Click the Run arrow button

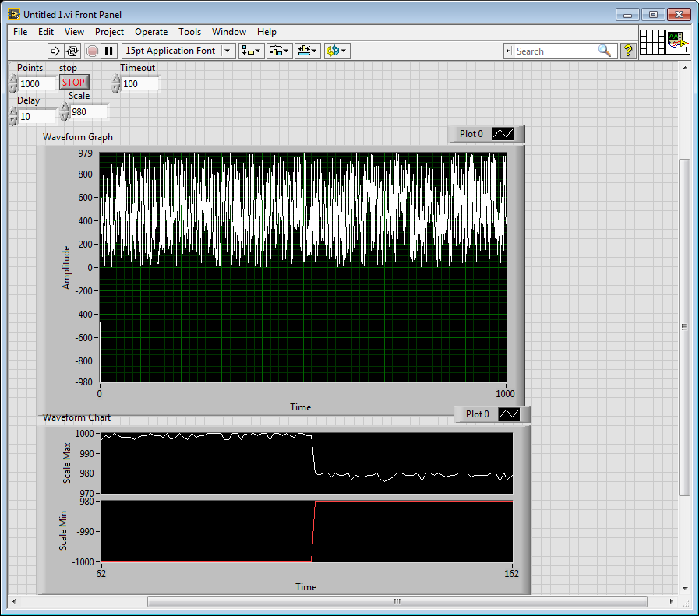pyautogui.click(x=55, y=51)
